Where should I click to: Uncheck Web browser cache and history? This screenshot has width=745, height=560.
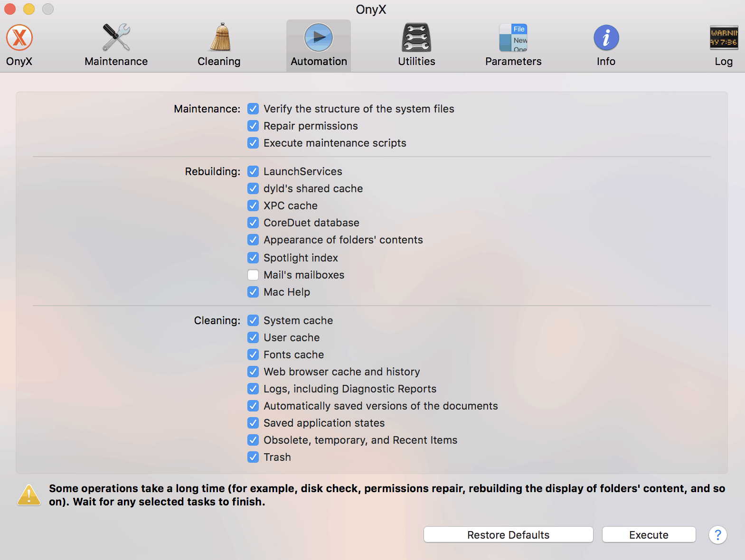(254, 372)
